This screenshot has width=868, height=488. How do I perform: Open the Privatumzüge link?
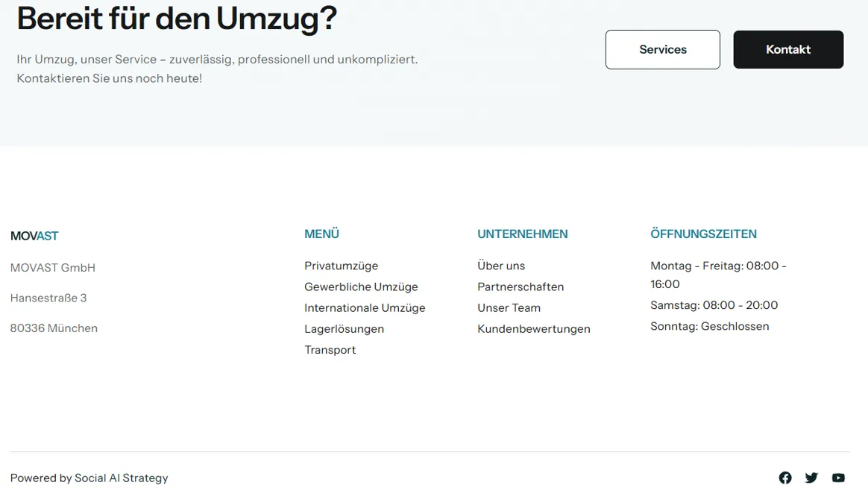pyautogui.click(x=341, y=266)
